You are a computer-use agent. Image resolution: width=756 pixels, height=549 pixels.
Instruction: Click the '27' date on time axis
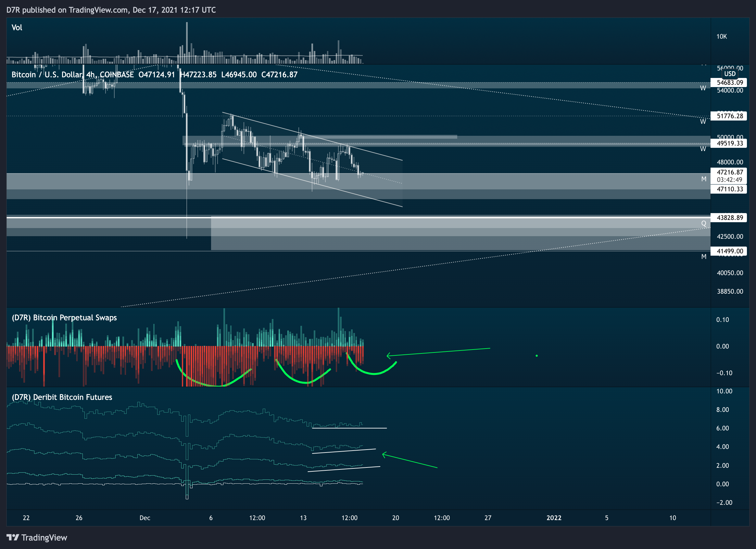[488, 518]
